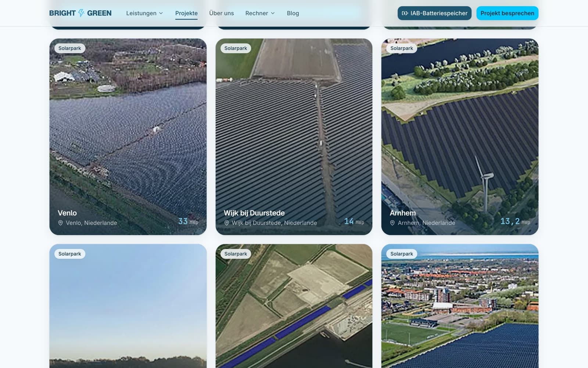Click the Wijk bij Duurstede project title

point(254,213)
